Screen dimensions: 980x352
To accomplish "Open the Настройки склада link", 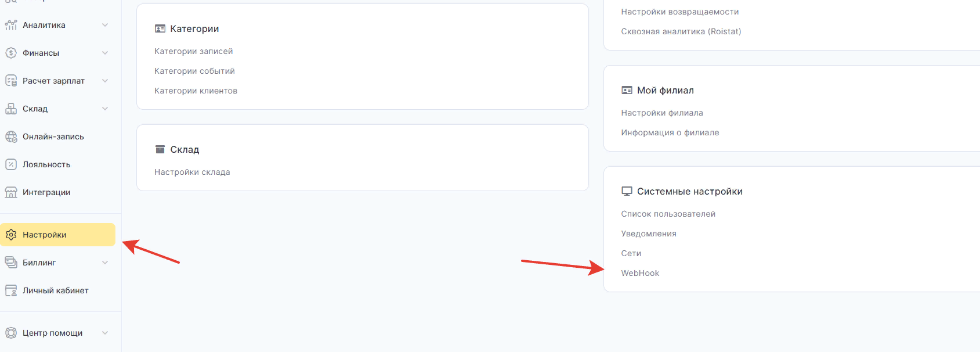I will [x=192, y=172].
